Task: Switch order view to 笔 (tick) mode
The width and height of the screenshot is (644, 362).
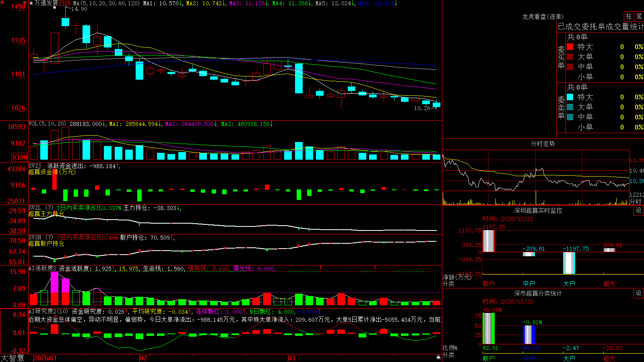Action: coord(639,16)
